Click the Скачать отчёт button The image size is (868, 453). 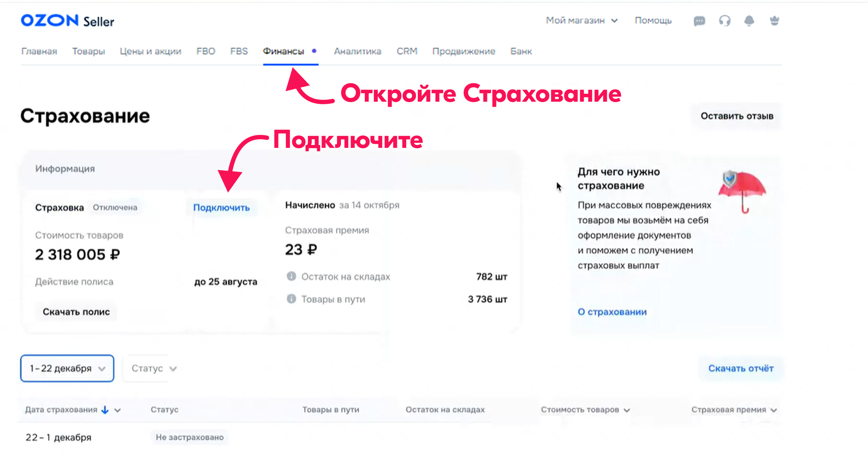(741, 368)
